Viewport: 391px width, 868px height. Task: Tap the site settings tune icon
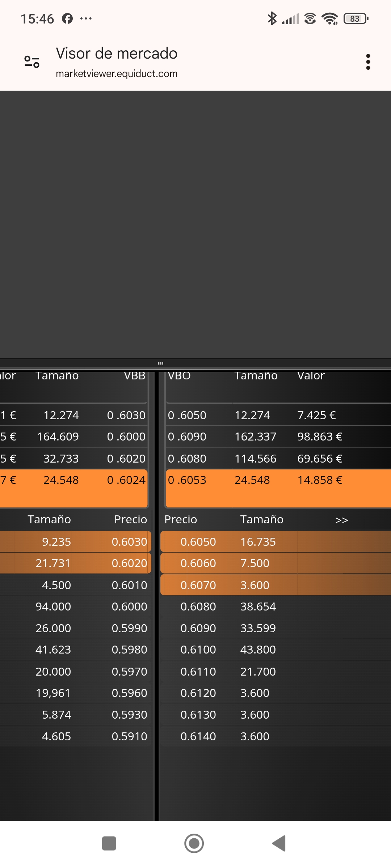(x=32, y=62)
